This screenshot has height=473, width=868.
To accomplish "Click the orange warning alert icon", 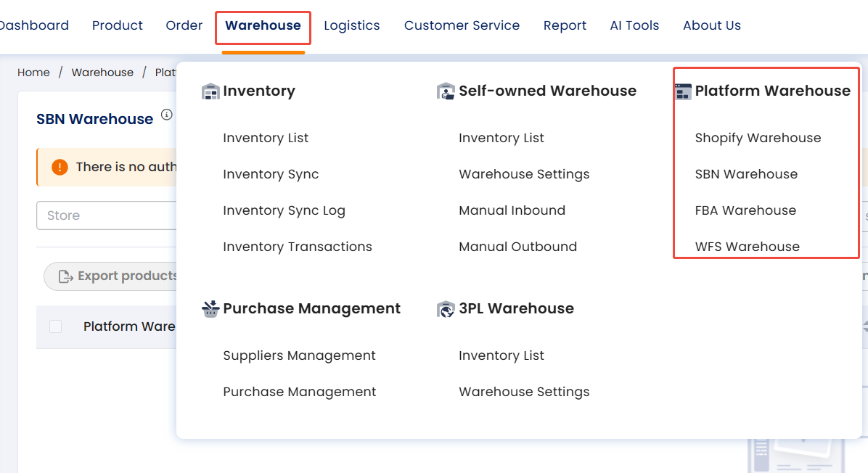I will (60, 167).
